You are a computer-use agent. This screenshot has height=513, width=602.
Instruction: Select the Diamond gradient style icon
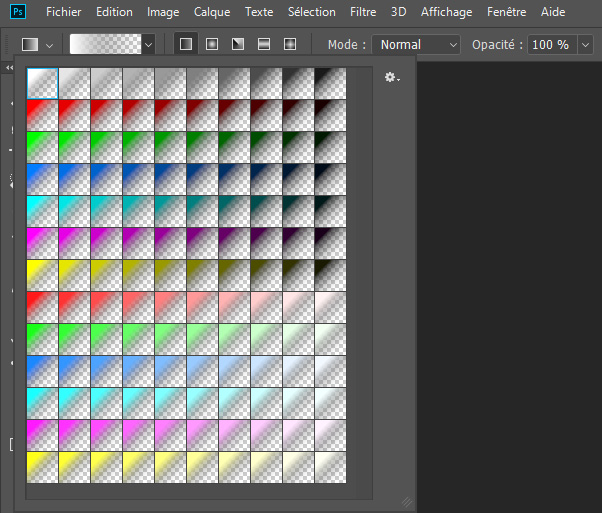[x=290, y=45]
